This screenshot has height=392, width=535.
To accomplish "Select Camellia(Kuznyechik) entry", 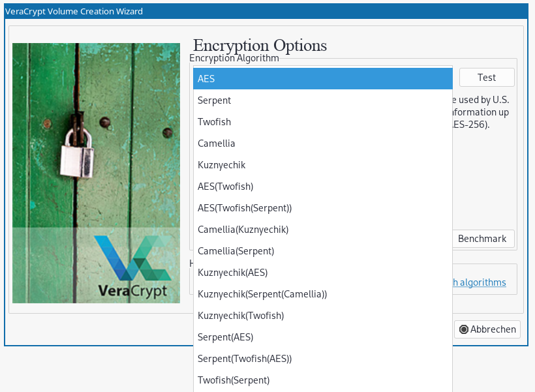I will pos(323,229).
